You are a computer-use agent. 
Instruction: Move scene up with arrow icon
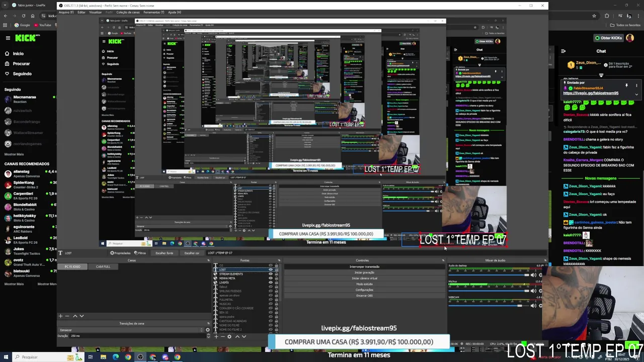point(75,316)
